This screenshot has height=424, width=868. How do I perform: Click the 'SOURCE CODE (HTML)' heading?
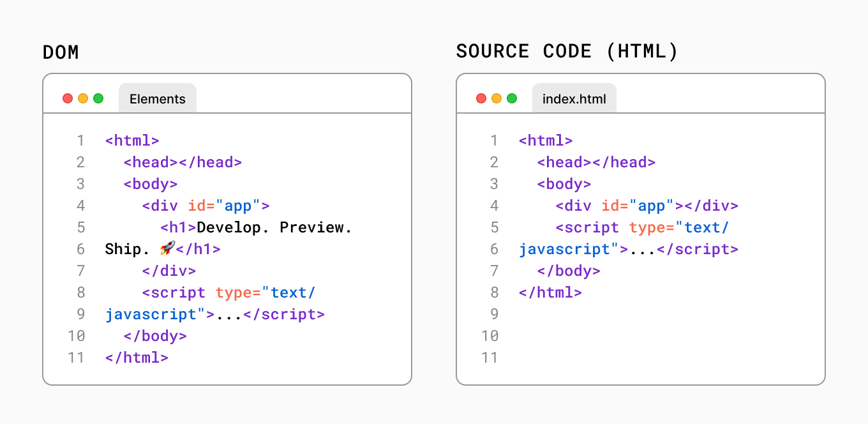coord(567,52)
